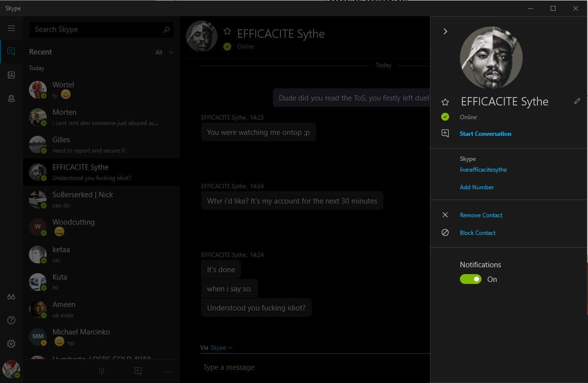Collapse the profile panel chevron

coord(445,31)
